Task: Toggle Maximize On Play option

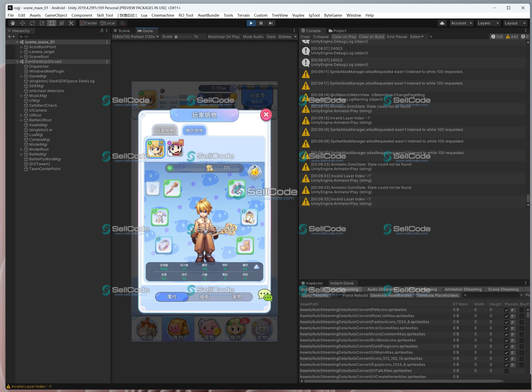Action: tap(224, 37)
